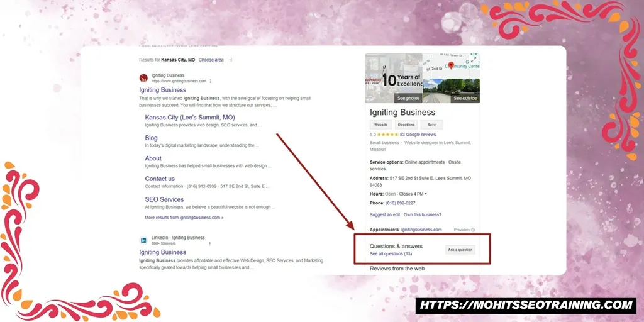The width and height of the screenshot is (644, 322).
Task: Open LinkedIn Igniting Business result title
Action: click(163, 252)
